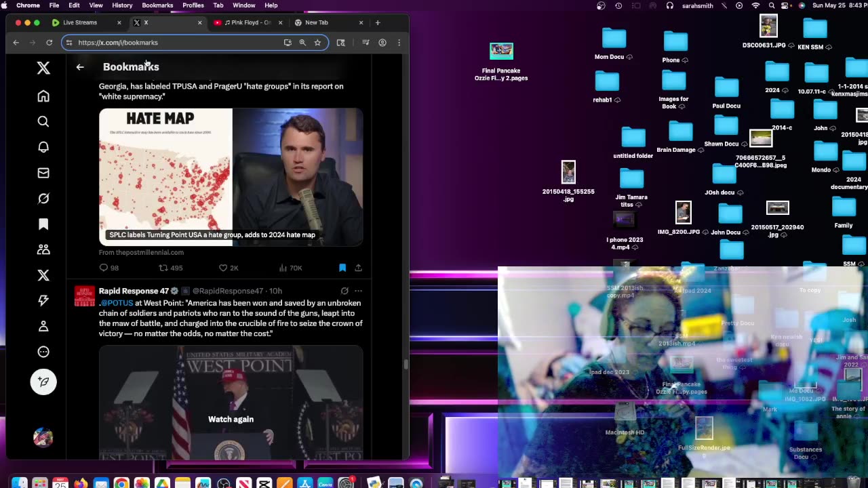868x488 pixels.
Task: Open Spotlight search in menu bar
Action: coord(772,5)
